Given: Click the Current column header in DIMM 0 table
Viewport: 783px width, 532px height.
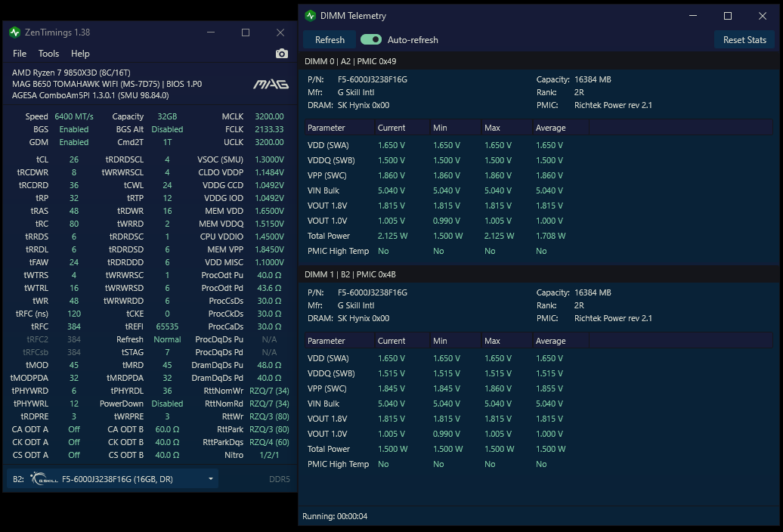Looking at the screenshot, I should 402,128.
